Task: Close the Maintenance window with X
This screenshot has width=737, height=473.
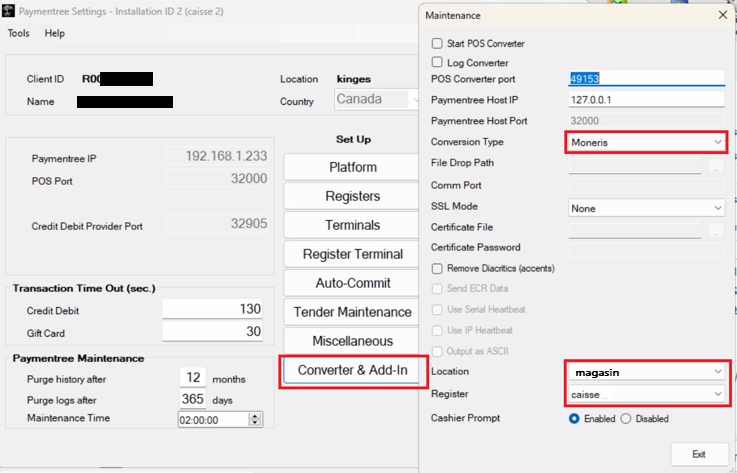Action: (x=723, y=15)
